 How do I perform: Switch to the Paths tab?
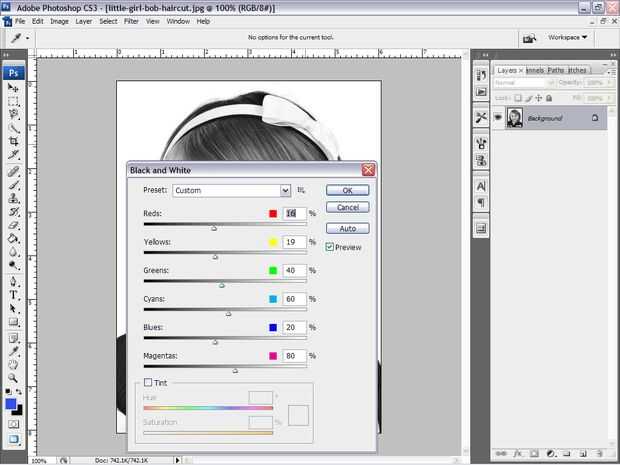pyautogui.click(x=556, y=70)
